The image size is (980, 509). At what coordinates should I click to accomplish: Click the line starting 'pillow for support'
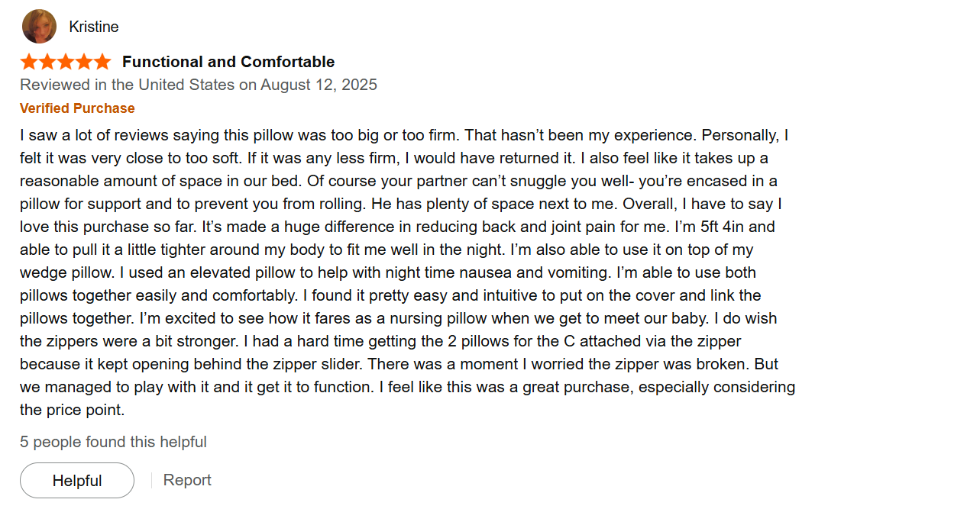(400, 204)
